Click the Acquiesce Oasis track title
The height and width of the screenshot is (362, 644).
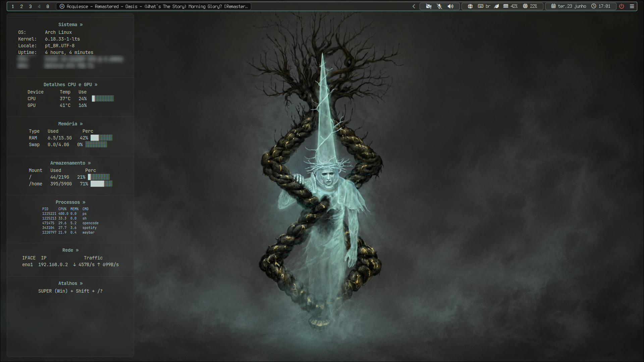[157, 6]
